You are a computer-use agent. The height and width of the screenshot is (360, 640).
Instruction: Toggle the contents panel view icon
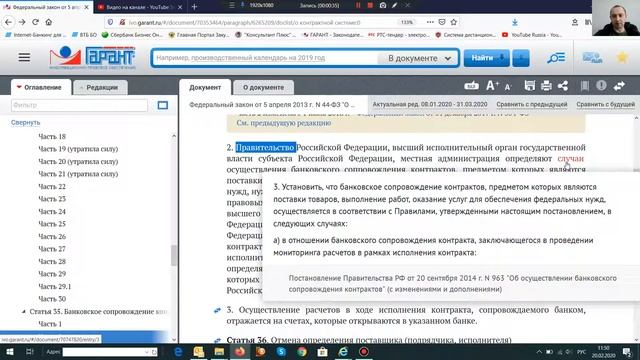162,105
